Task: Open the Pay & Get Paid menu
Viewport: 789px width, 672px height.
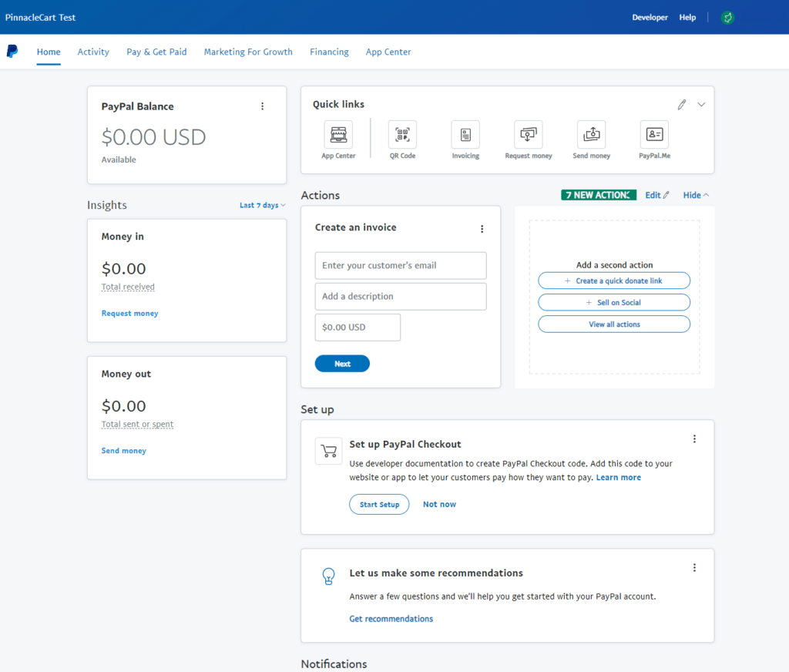Action: (156, 52)
